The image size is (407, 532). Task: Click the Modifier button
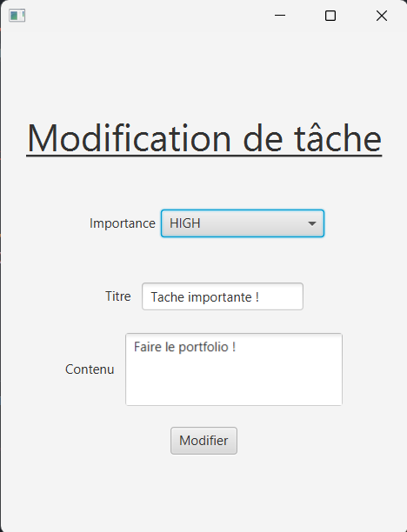point(203,441)
